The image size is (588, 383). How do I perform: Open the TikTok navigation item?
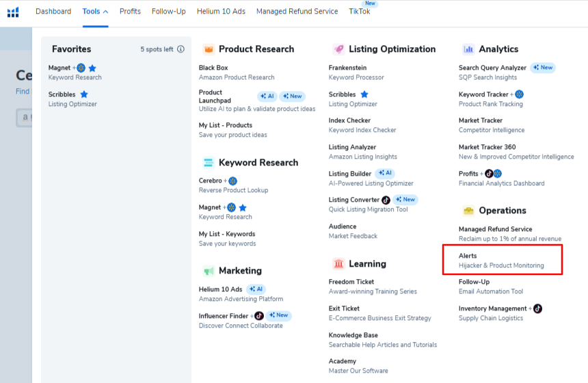359,11
